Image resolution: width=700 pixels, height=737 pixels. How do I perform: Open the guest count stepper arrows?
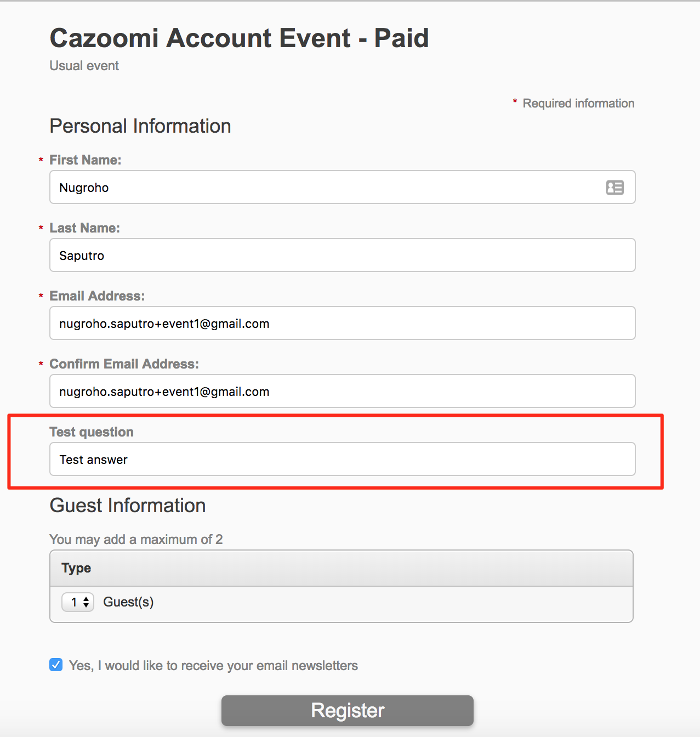86,602
